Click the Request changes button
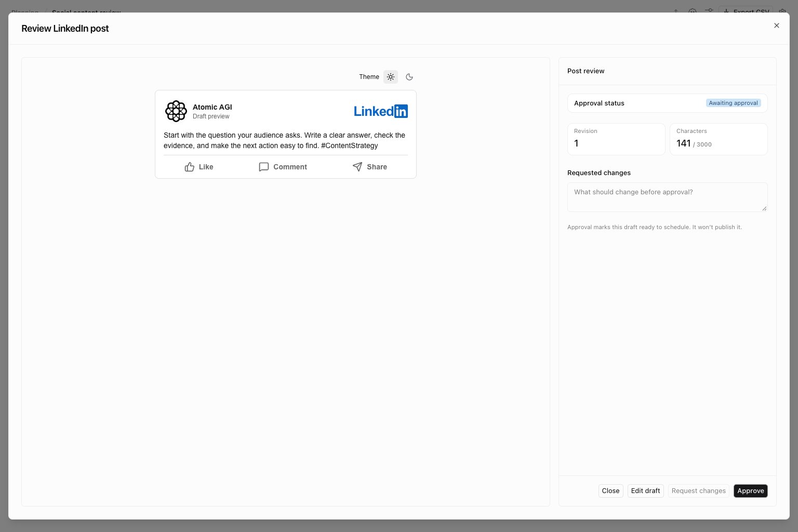Image resolution: width=798 pixels, height=532 pixels. point(699,491)
